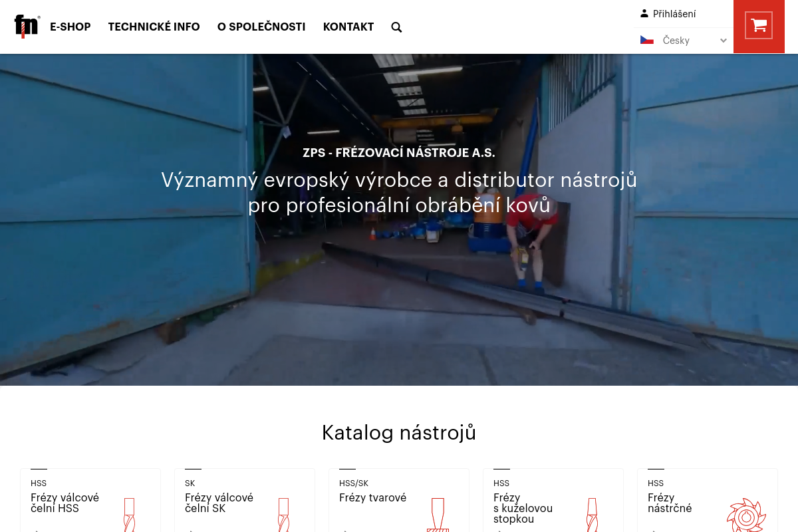
Task: Click the user icon beside Přihlášení
Action: coord(644,13)
